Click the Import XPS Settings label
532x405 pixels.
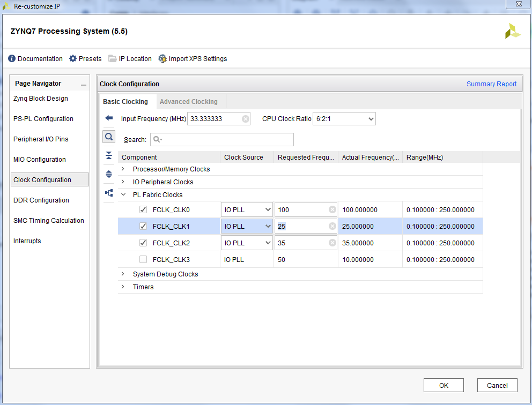point(198,58)
